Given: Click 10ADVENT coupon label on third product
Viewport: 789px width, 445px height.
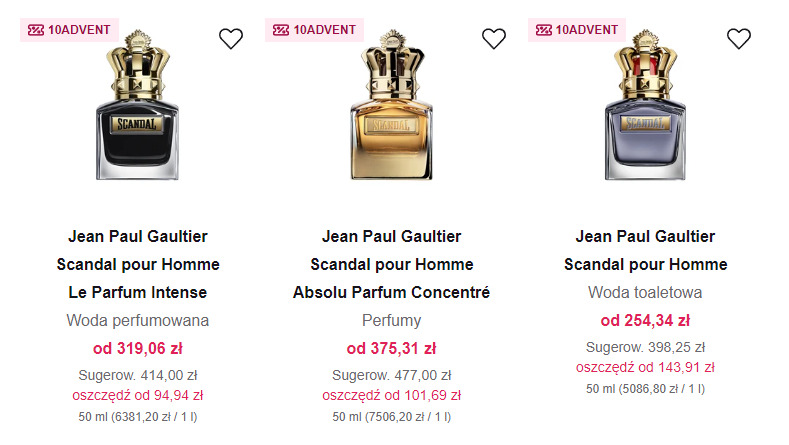Looking at the screenshot, I should (576, 30).
